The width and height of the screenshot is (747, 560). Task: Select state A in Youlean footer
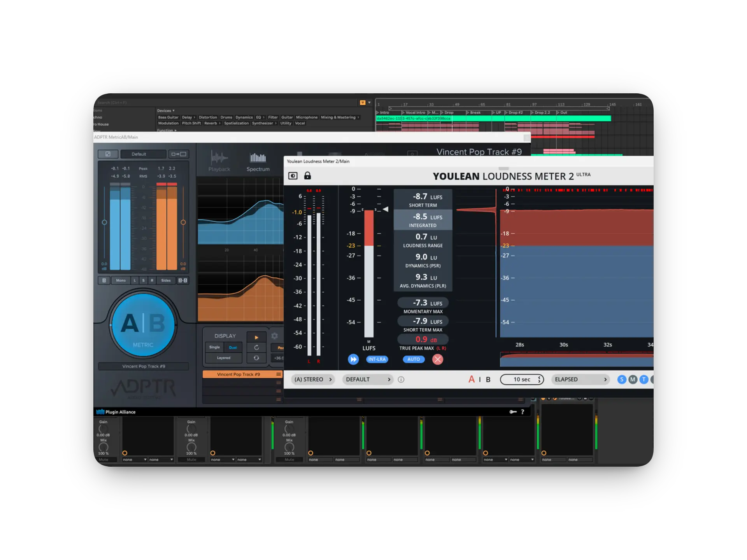tap(472, 380)
